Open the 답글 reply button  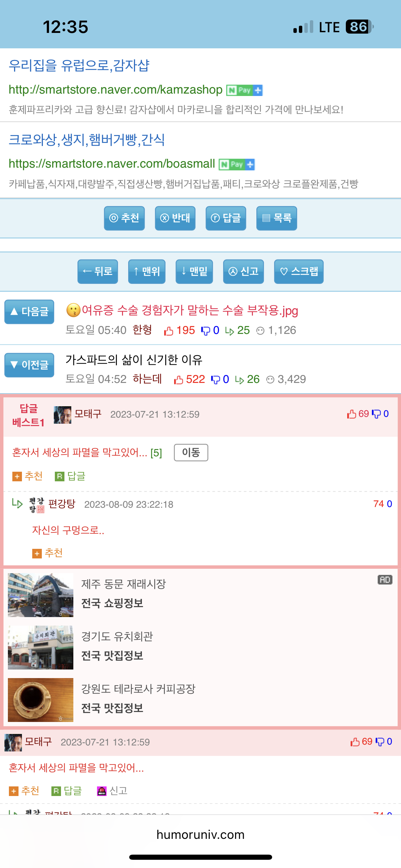[226, 218]
